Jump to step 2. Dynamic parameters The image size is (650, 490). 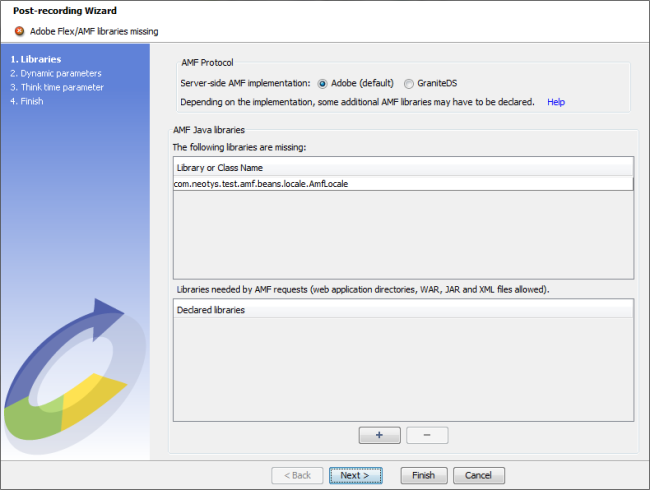[x=55, y=73]
